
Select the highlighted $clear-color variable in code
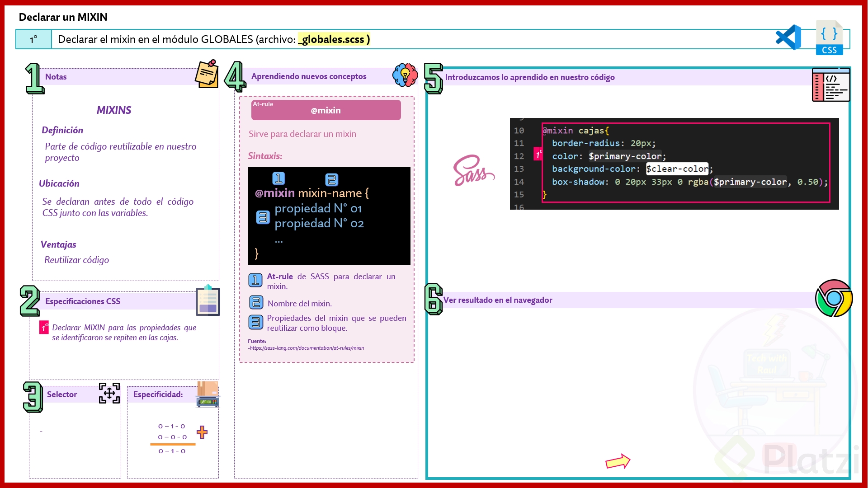coord(677,169)
